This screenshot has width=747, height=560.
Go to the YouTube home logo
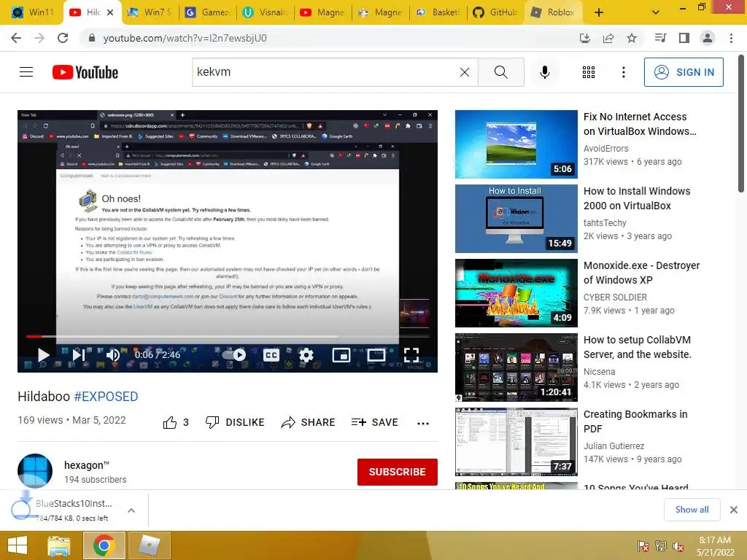pyautogui.click(x=85, y=72)
